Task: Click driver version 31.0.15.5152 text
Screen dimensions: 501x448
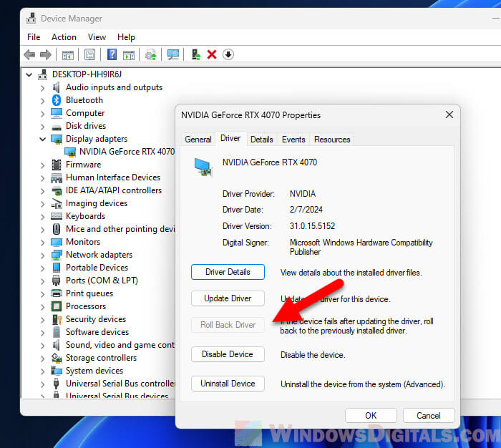Action: pos(312,226)
